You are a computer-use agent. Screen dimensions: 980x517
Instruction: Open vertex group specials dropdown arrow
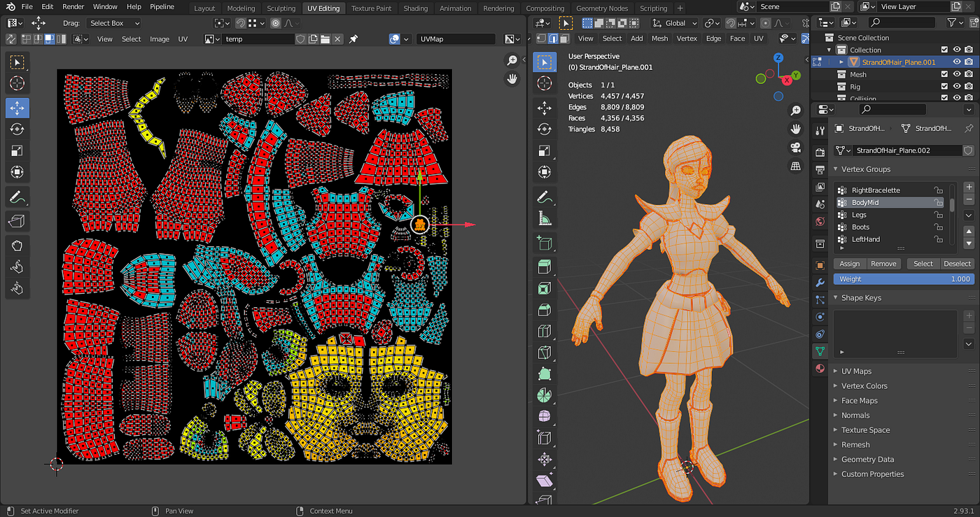(x=969, y=215)
